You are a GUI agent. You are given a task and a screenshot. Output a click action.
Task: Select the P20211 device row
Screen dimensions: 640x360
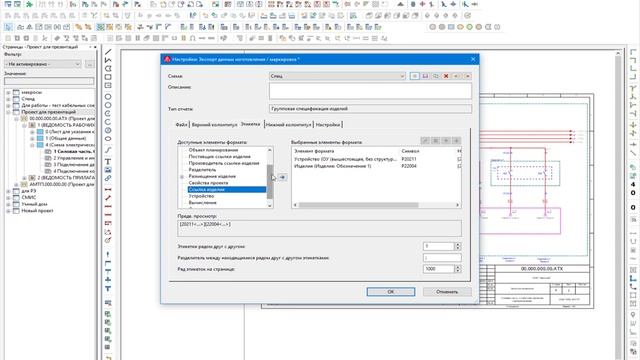click(377, 159)
